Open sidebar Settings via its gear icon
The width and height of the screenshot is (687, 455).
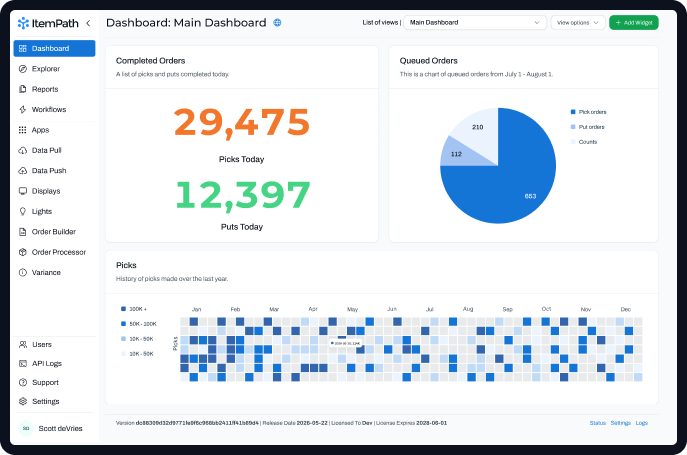click(23, 401)
